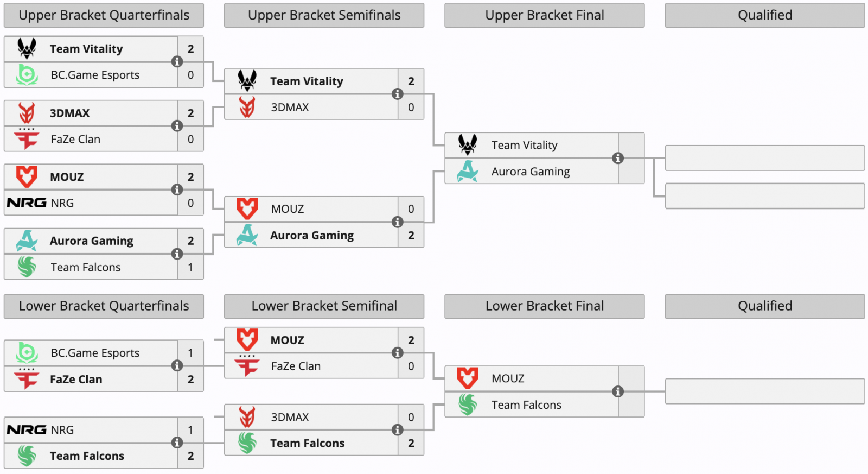Select the Upper Bracket Quarterfinals header
Screen dimensions: 868x474
104,15
